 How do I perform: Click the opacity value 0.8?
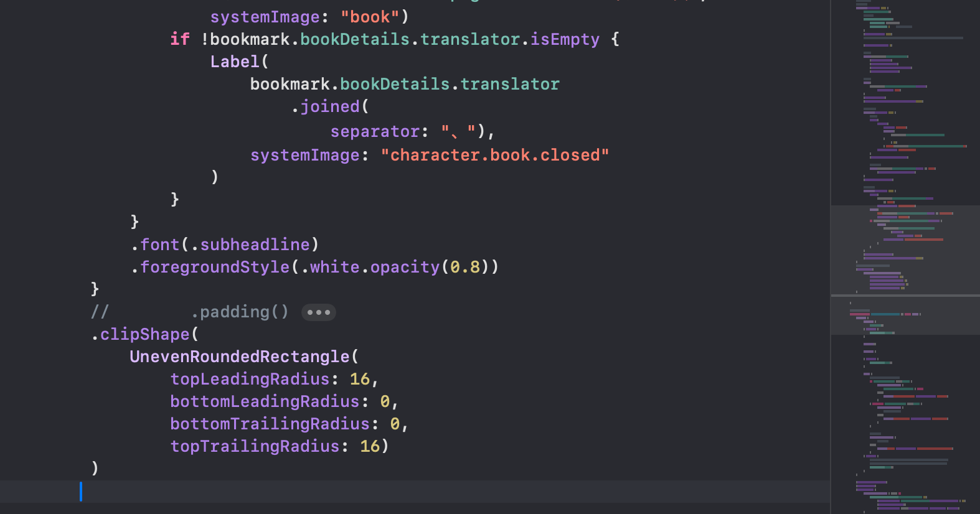[465, 267]
